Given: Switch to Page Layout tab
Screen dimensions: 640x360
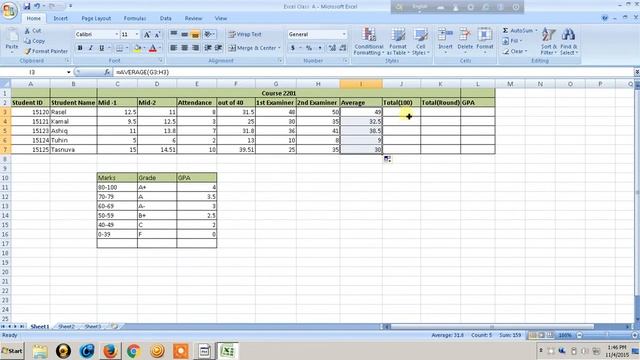Looking at the screenshot, I should tap(96, 18).
